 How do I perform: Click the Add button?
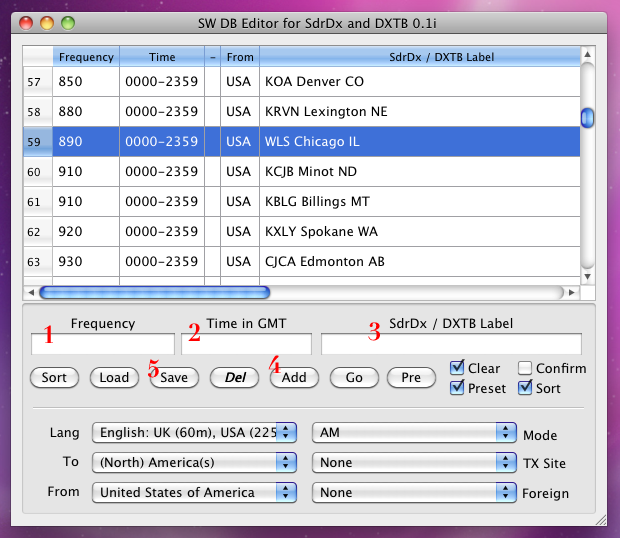(x=294, y=378)
